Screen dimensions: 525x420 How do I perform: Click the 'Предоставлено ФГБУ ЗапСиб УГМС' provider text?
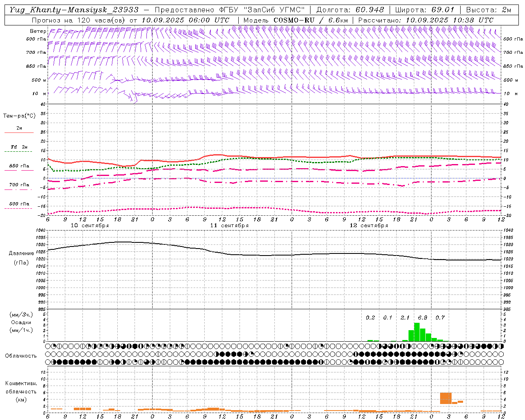pos(230,9)
